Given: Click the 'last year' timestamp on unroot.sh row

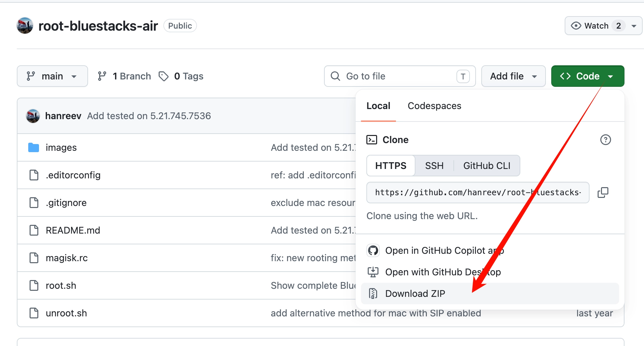Looking at the screenshot, I should point(595,313).
